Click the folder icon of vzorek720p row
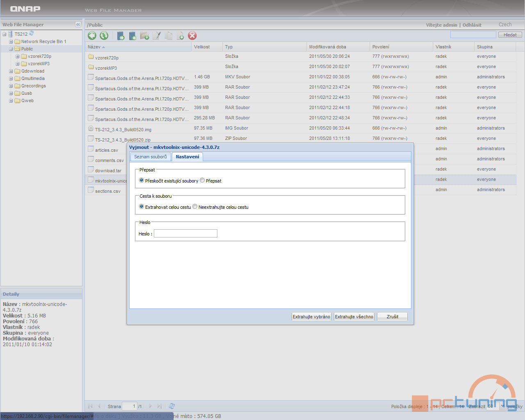525x420 pixels. click(91, 57)
